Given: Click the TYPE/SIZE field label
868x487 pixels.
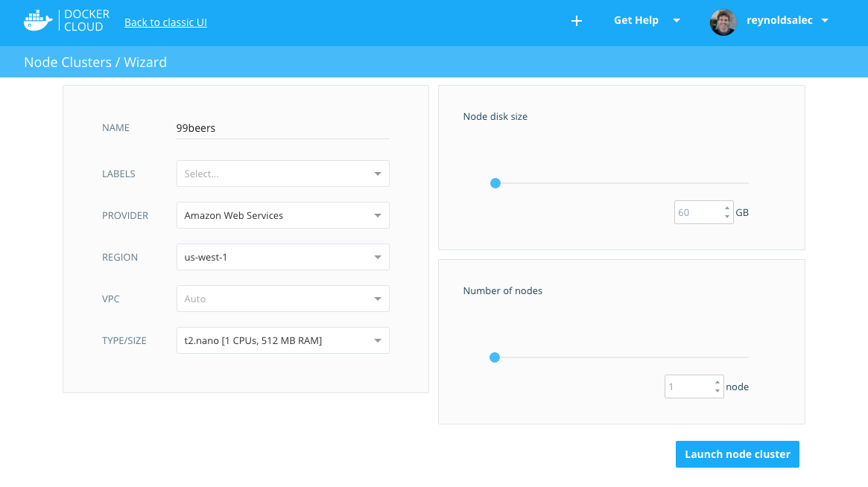Looking at the screenshot, I should 124,340.
